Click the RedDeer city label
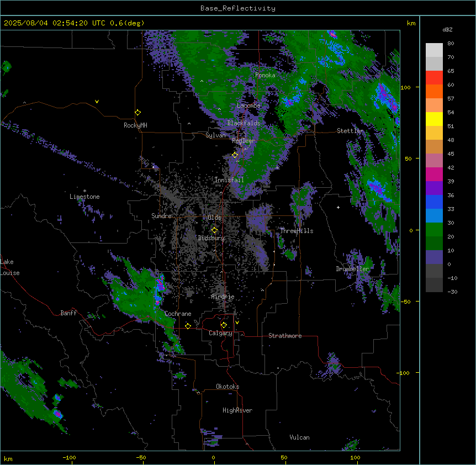Viewport: 476px width, 465px height. pos(244,141)
